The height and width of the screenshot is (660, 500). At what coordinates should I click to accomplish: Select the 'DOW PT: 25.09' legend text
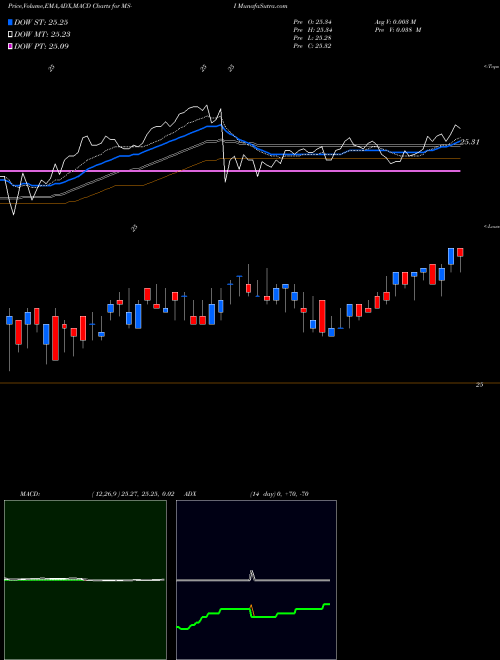point(41,46)
